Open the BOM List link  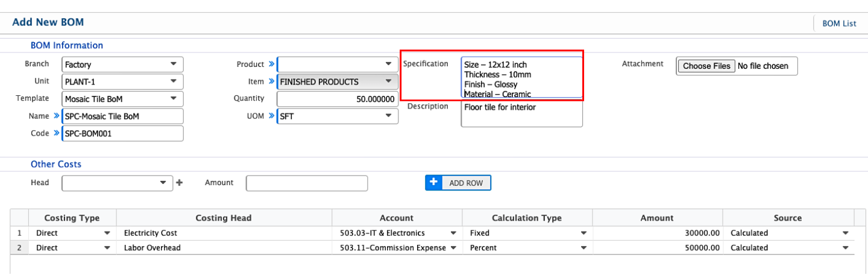[839, 24]
